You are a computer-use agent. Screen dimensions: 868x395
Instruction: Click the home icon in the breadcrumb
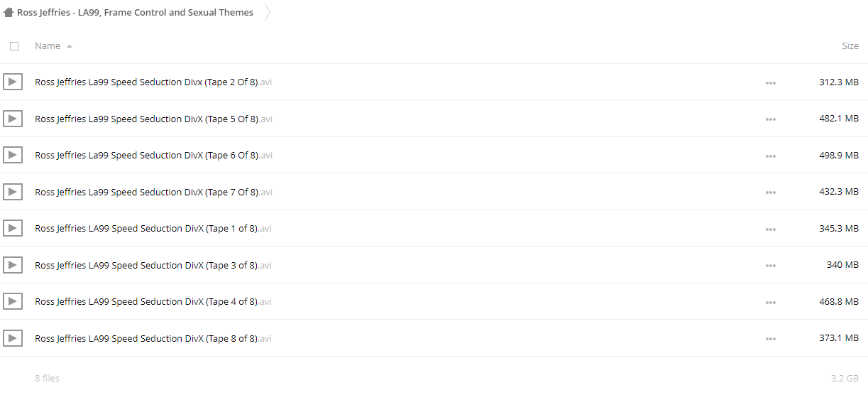(x=9, y=12)
